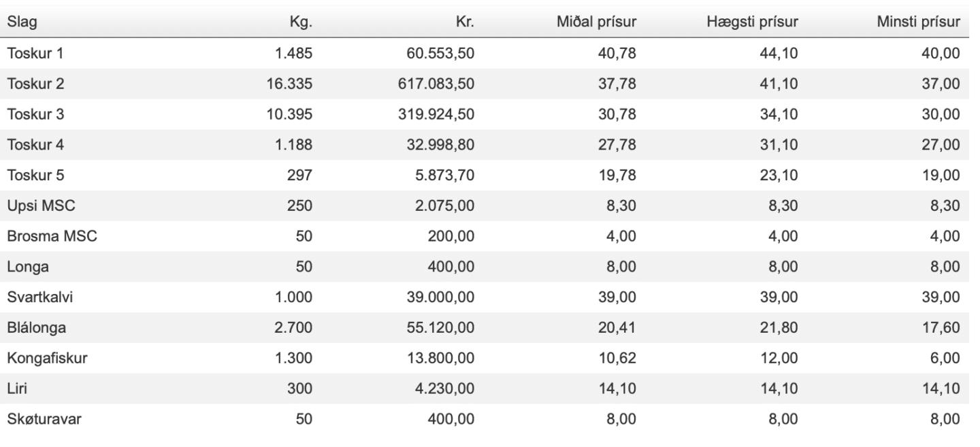The height and width of the screenshot is (447, 980).
Task: Select the Miðal prísur column header
Action: [x=596, y=22]
